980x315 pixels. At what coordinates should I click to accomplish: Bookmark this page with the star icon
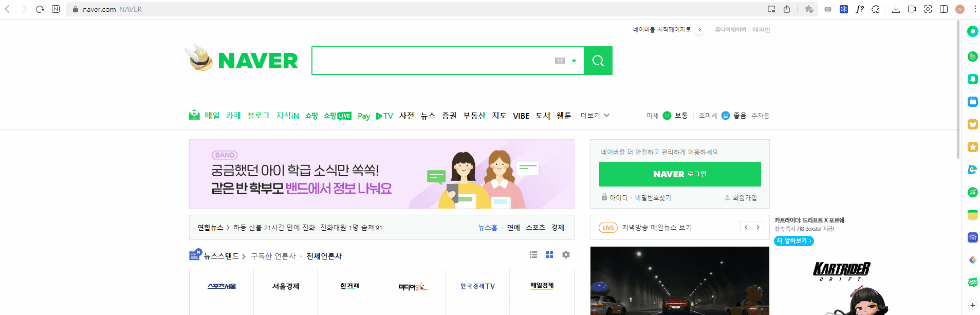pos(809,9)
